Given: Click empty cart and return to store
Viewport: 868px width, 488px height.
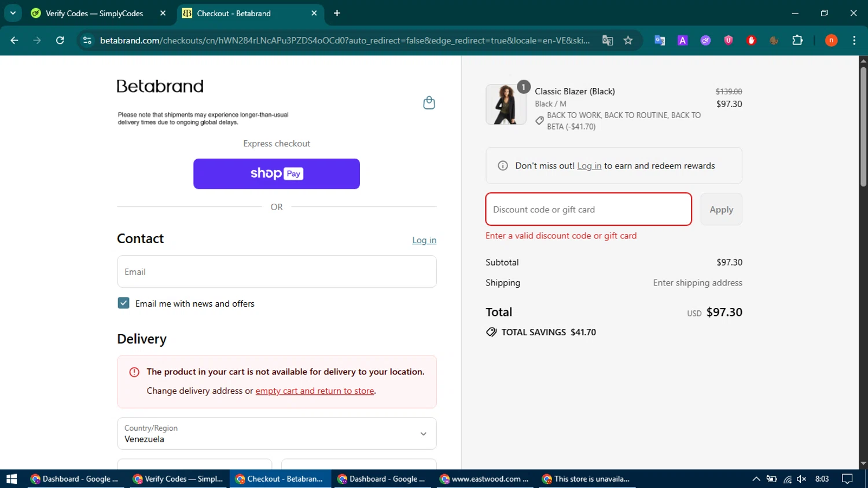Looking at the screenshot, I should point(315,391).
